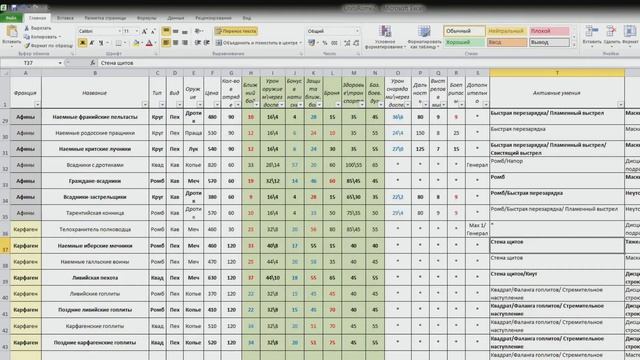Viewport: 640px width, 360px height.
Task: Select row 37 header
Action: click(x=5, y=246)
